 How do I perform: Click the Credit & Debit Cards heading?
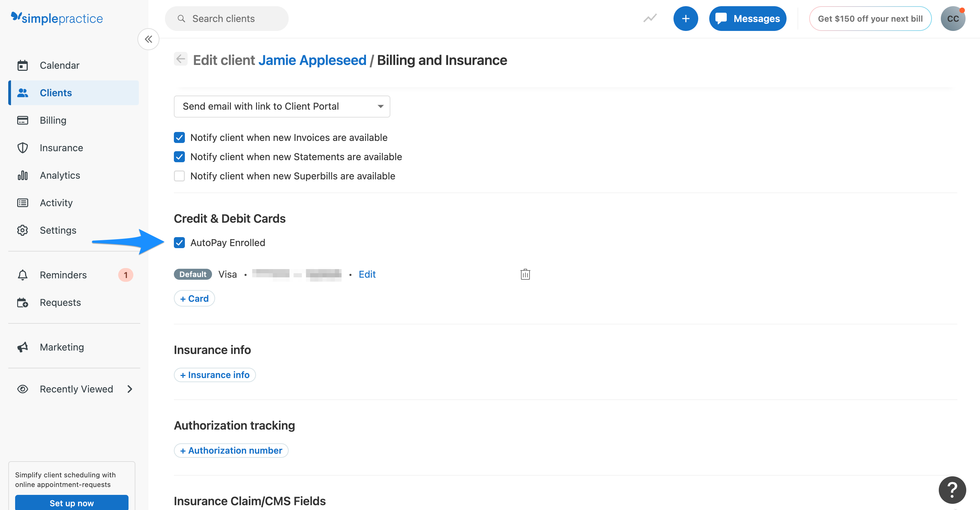click(230, 219)
